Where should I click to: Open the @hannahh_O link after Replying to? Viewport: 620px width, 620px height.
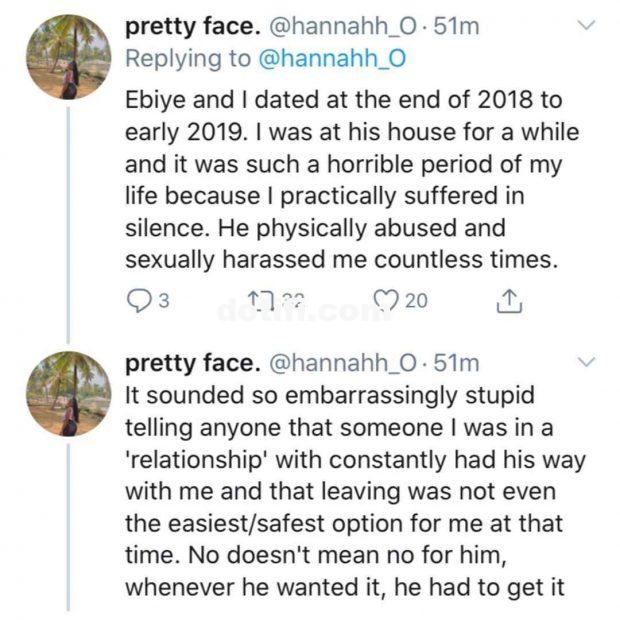click(332, 59)
